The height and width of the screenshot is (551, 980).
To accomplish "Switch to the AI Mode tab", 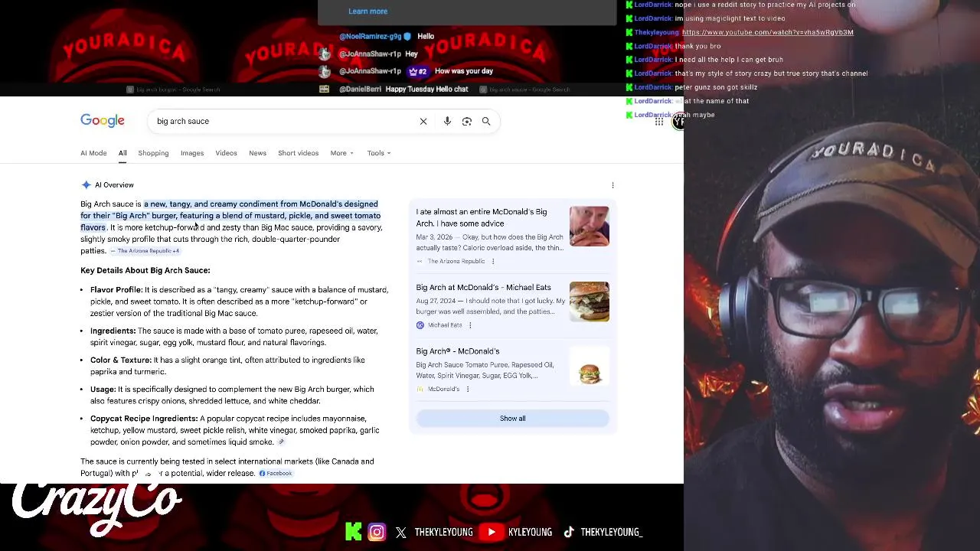I will click(93, 153).
